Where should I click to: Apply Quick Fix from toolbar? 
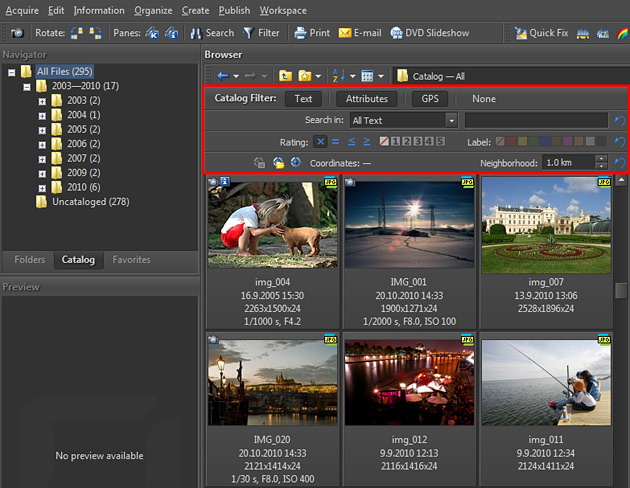[x=542, y=33]
